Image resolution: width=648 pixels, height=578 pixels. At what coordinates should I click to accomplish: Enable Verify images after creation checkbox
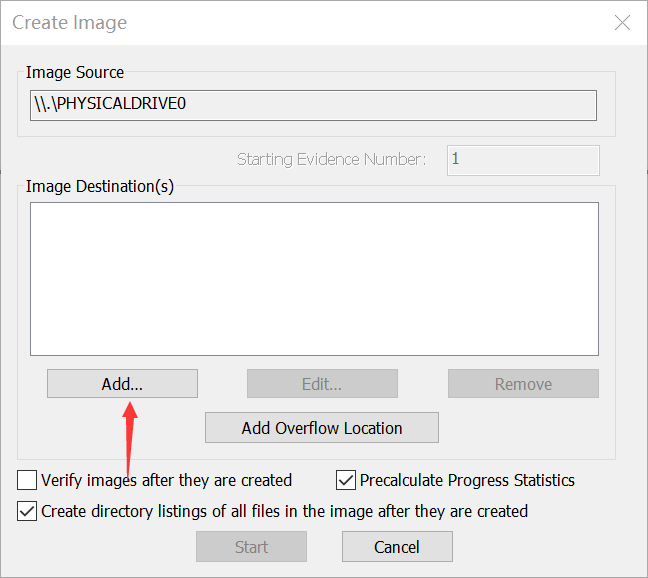(27, 480)
